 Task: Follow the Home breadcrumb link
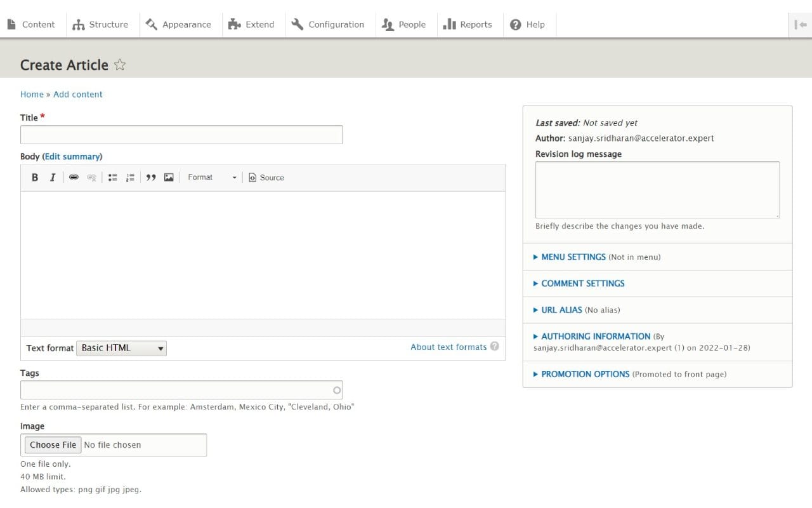click(x=32, y=94)
